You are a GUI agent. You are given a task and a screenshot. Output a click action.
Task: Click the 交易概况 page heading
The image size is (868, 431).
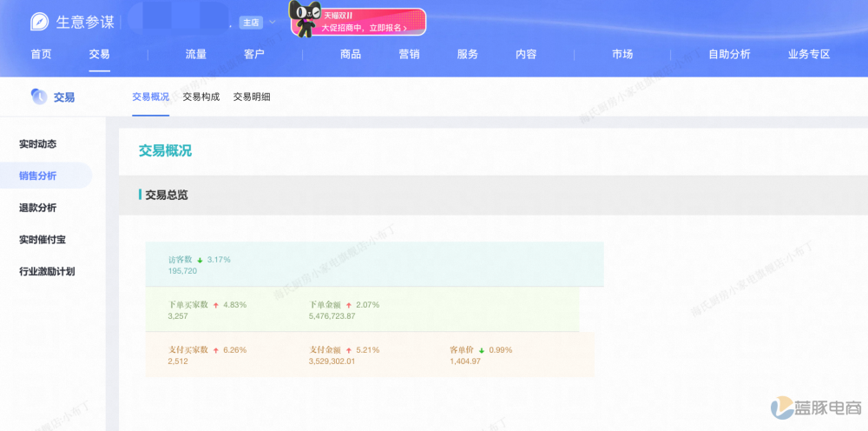tap(165, 150)
